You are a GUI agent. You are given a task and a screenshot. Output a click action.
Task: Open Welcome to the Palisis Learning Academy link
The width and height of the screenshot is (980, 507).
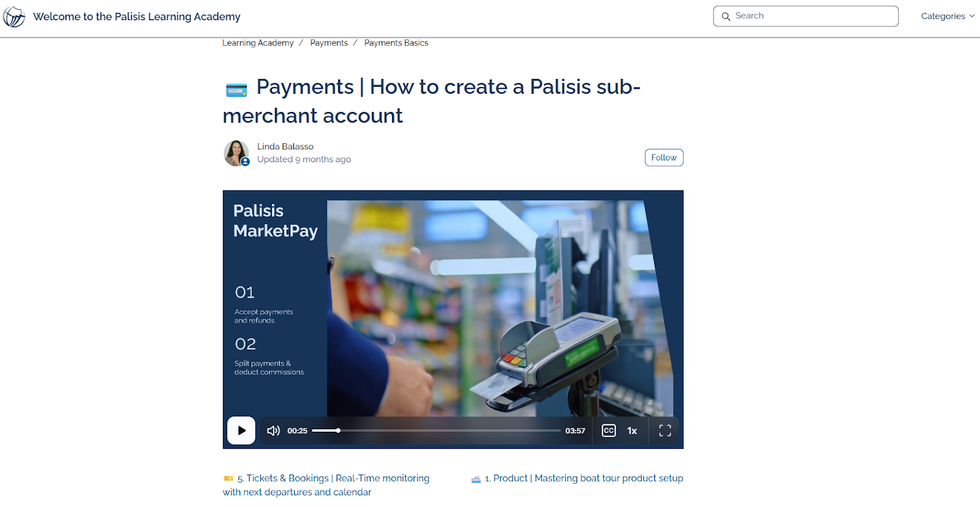click(x=137, y=17)
